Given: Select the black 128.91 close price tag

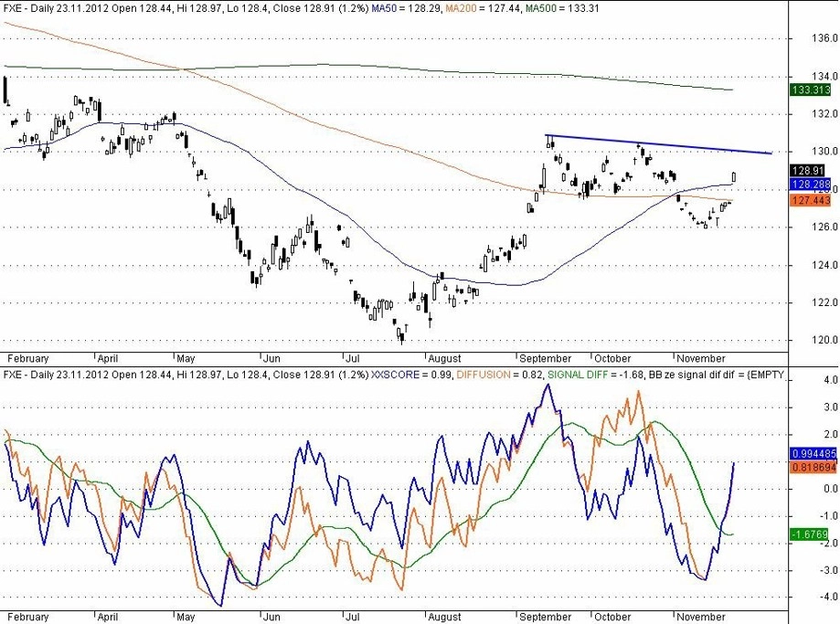Looking at the screenshot, I should 808,171.
